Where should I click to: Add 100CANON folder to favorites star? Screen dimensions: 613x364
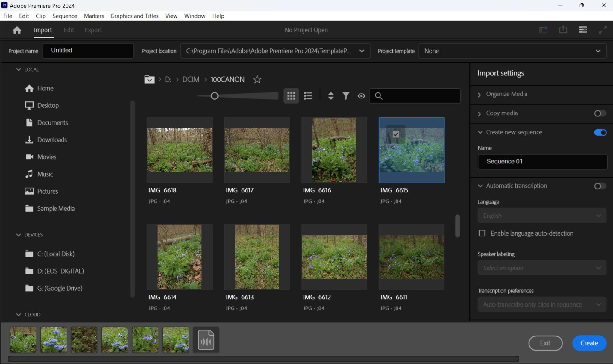tap(257, 79)
